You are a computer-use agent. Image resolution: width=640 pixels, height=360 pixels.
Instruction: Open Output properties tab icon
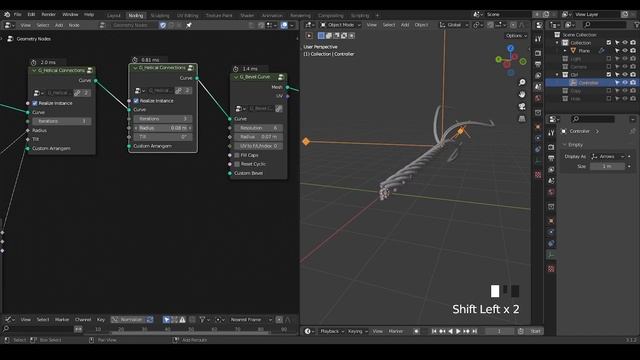tap(551, 158)
